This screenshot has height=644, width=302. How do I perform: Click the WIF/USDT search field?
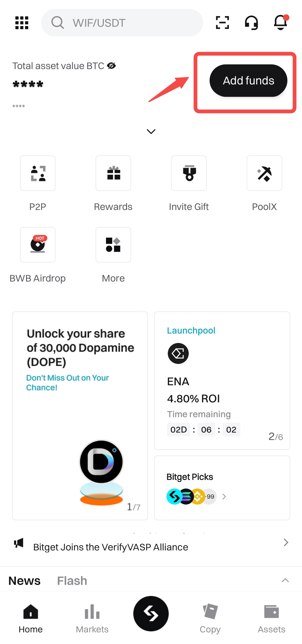[122, 23]
